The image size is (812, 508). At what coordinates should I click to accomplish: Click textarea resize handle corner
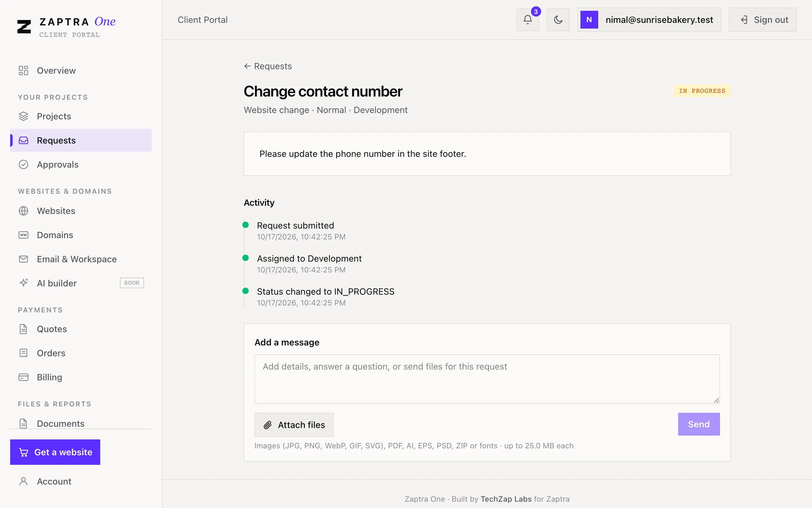(717, 400)
